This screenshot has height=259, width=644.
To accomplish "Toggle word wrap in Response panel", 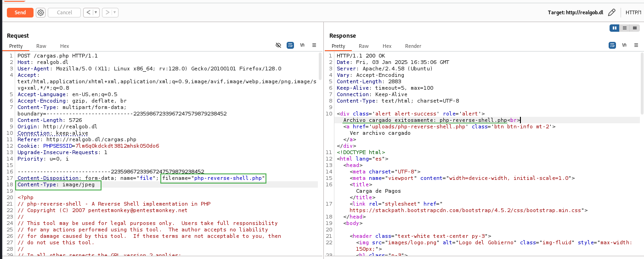I will (612, 45).
